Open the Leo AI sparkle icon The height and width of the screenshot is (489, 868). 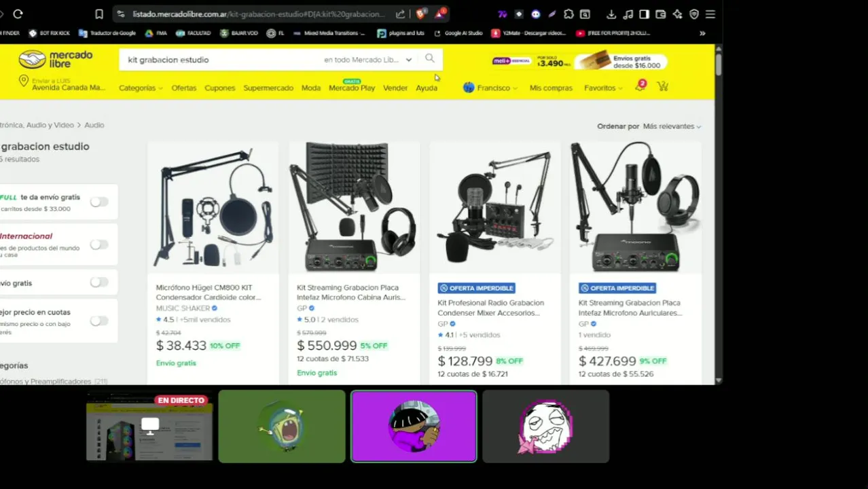coord(677,14)
